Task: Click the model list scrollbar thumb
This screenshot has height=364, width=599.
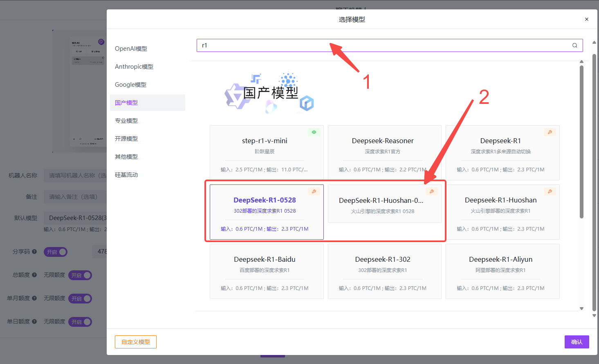Action: (581, 142)
